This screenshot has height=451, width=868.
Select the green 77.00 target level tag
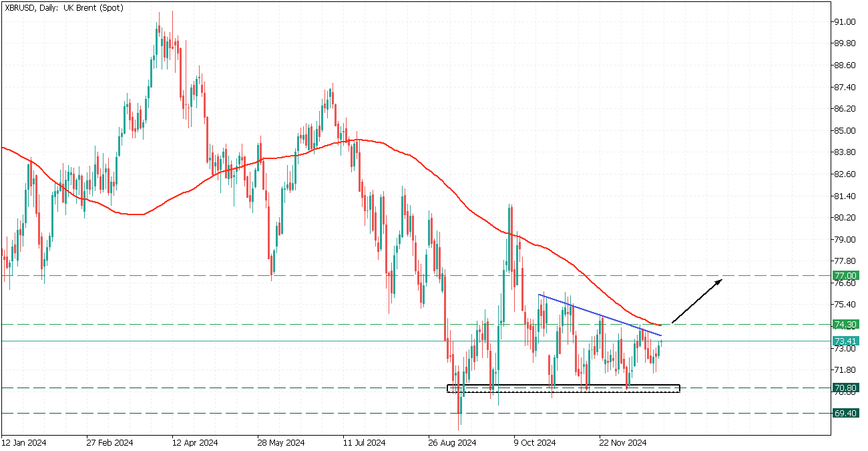pos(845,276)
